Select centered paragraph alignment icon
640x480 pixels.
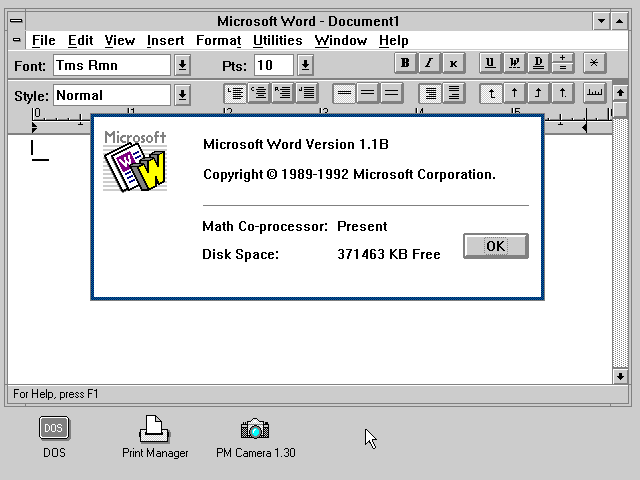coord(259,93)
